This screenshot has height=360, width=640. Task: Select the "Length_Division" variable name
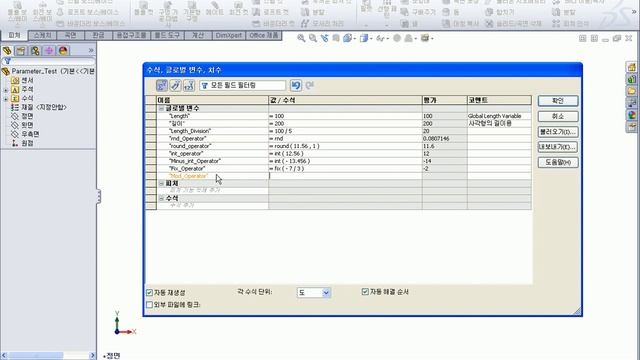tap(190, 131)
